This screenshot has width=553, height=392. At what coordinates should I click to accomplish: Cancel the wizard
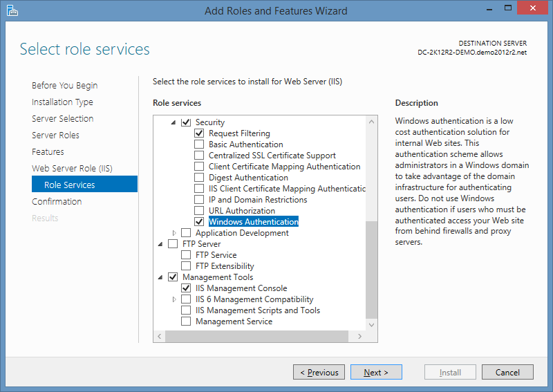pyautogui.click(x=507, y=372)
